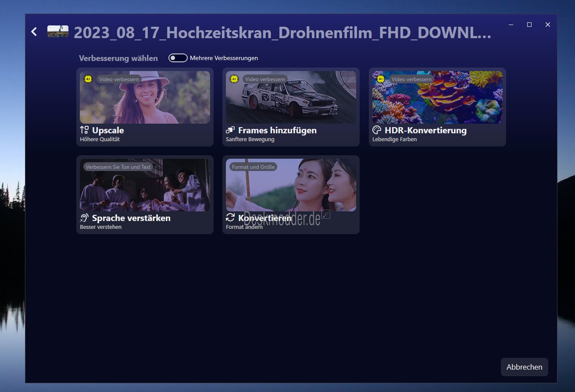The image size is (575, 392).
Task: Click the Sanftere Bewegung subtitle
Action: [x=250, y=139]
